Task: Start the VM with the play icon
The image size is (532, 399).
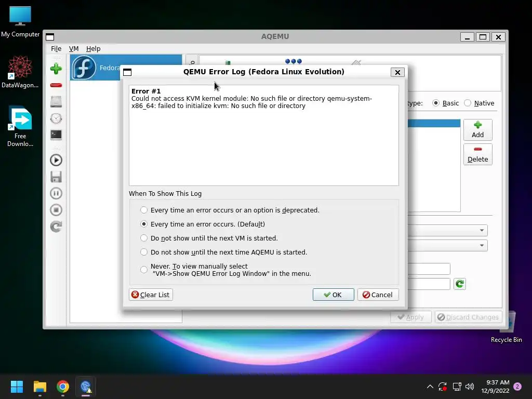Action: (x=56, y=160)
